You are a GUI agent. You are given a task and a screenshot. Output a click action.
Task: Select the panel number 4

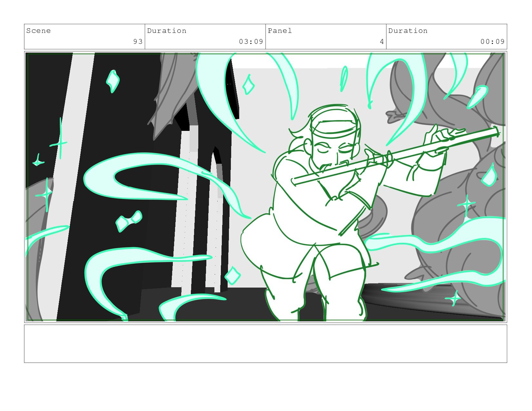pos(382,42)
